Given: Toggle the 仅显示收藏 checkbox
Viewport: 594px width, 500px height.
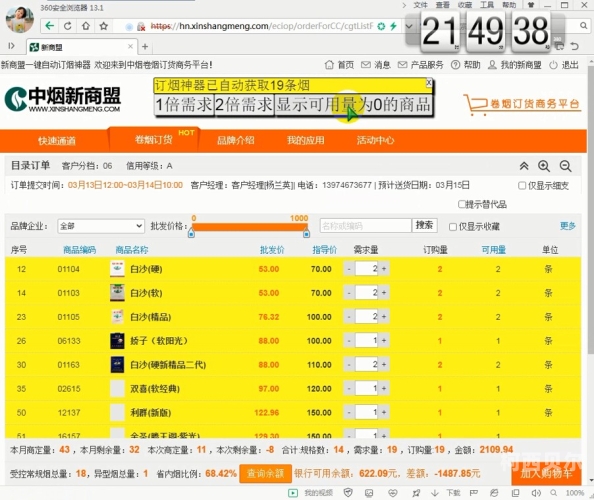Looking at the screenshot, I should click(453, 227).
